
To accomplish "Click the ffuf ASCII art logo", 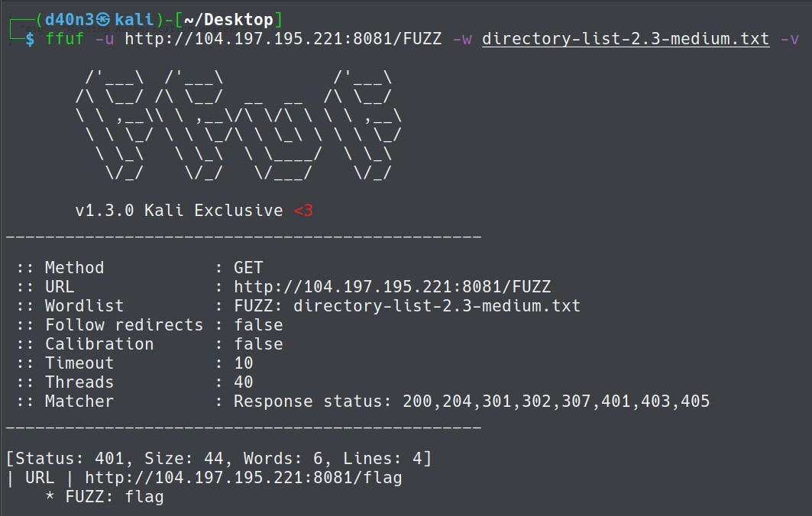I will (x=239, y=125).
